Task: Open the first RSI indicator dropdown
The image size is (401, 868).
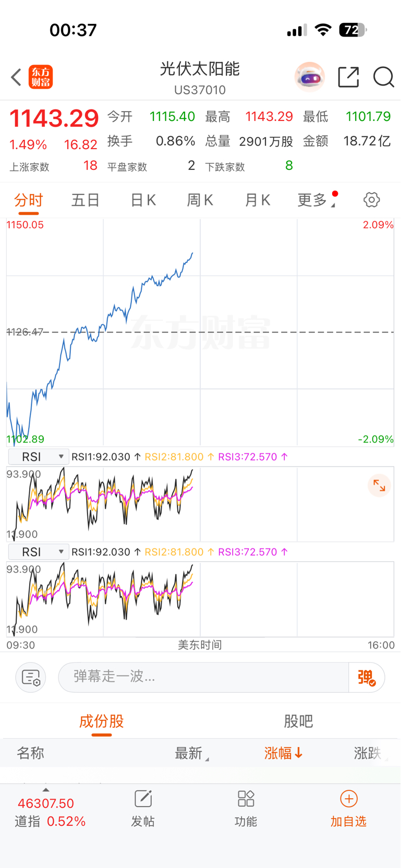Action: [39, 457]
